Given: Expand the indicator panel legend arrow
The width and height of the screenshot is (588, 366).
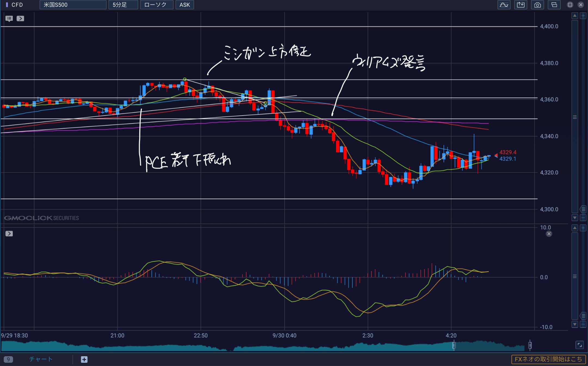Looking at the screenshot, I should 9,234.
